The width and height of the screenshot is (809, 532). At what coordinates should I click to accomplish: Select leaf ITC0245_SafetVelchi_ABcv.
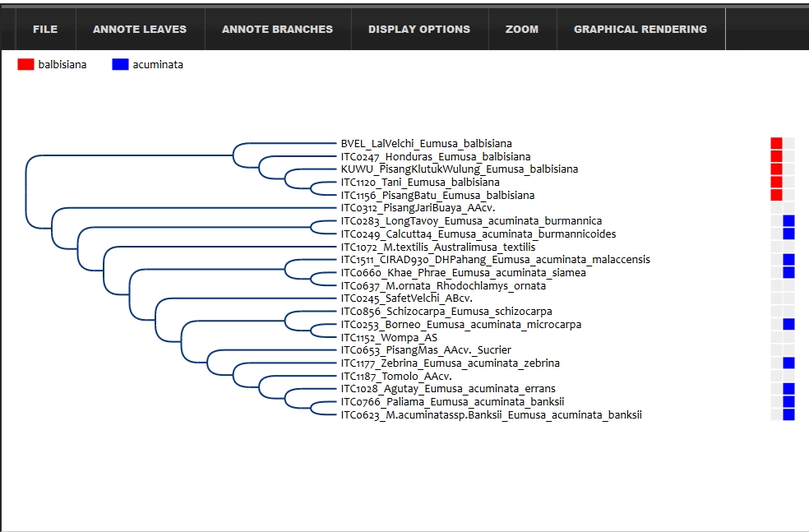point(407,298)
